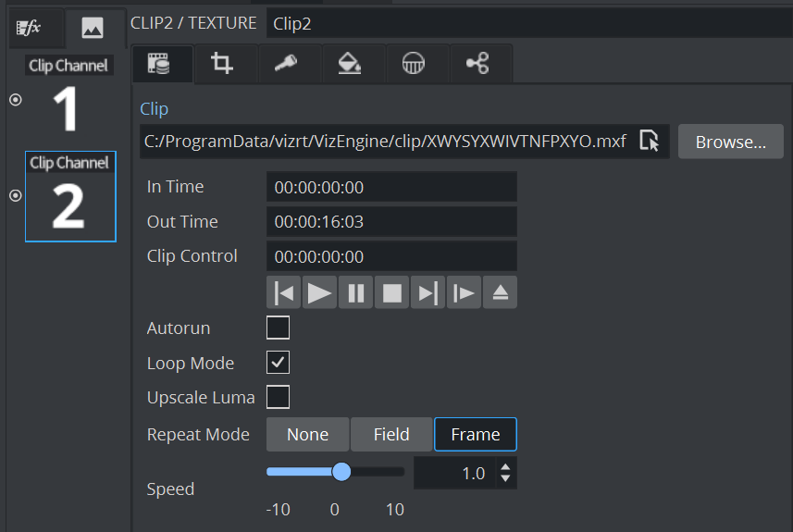Click the share nodes tab icon

click(477, 64)
